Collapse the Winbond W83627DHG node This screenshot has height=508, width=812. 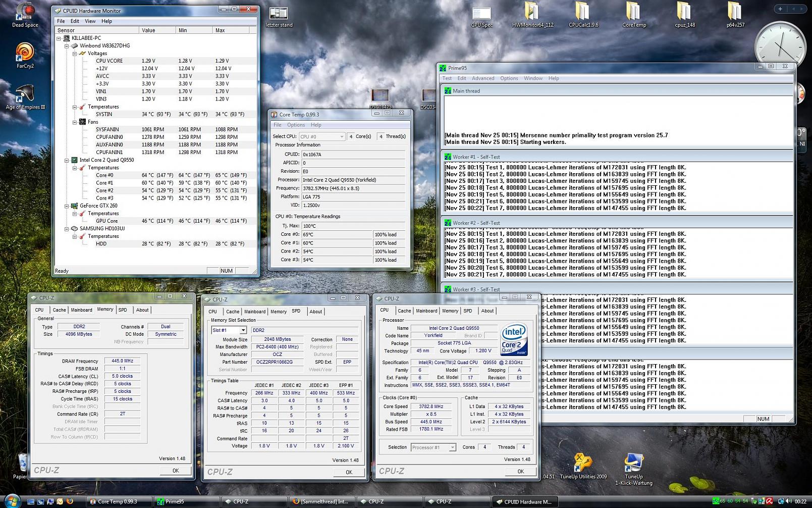(x=67, y=45)
